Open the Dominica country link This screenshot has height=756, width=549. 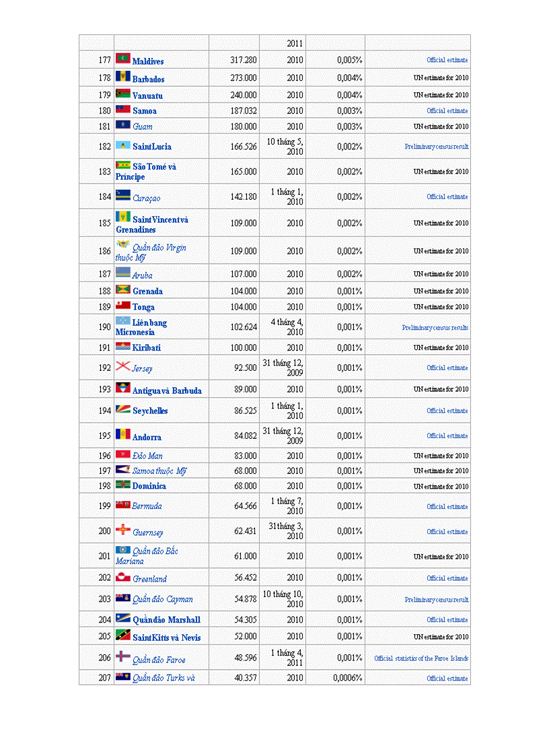pyautogui.click(x=149, y=486)
